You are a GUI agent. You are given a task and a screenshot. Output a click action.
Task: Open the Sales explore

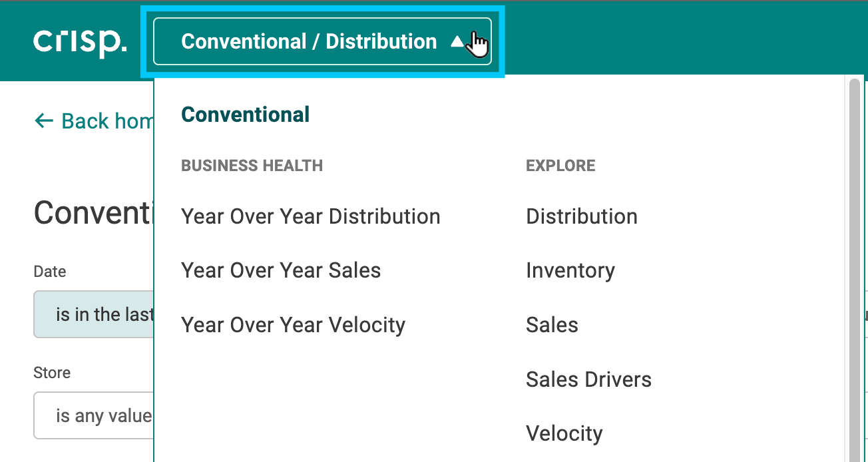551,324
